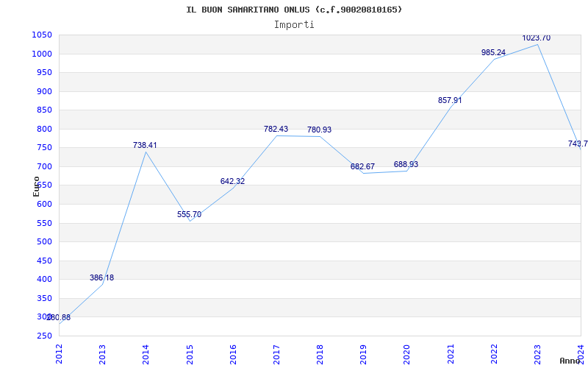Select the 688.93 data label
The height and width of the screenshot is (368, 588).
coord(406,164)
